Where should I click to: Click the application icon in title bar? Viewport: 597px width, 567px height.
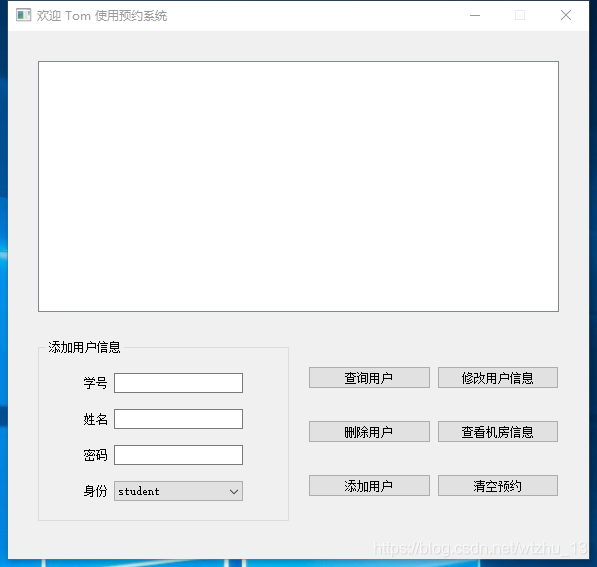click(x=23, y=16)
